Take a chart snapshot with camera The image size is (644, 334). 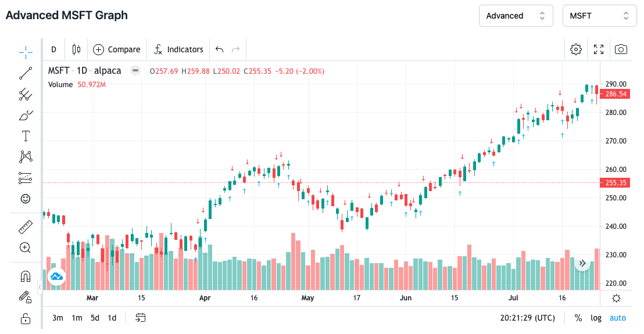[621, 49]
